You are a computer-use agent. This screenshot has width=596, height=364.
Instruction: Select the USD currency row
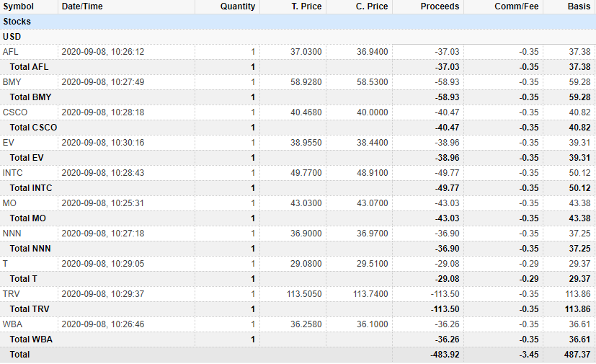(x=298, y=37)
